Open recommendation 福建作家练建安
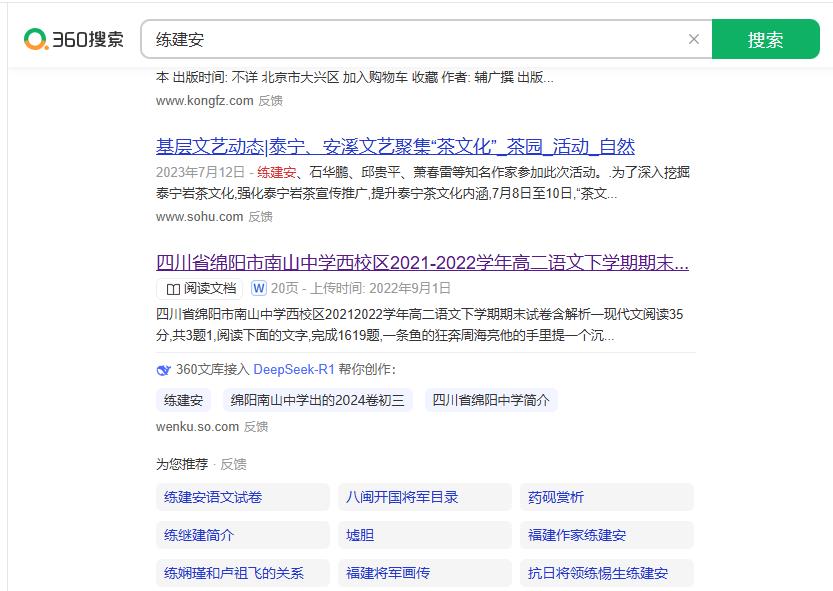833x591 pixels. 607,535
